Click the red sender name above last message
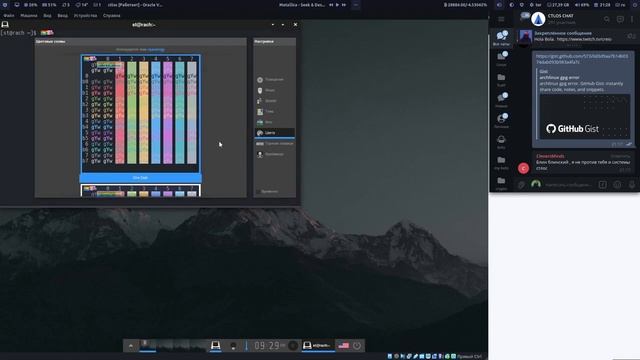 click(x=550, y=156)
